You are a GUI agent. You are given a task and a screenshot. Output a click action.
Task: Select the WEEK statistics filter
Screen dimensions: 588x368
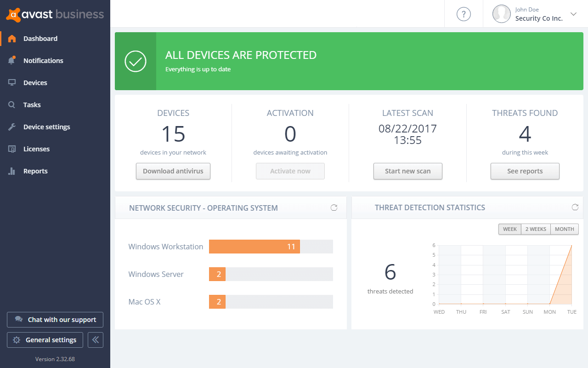(x=510, y=229)
